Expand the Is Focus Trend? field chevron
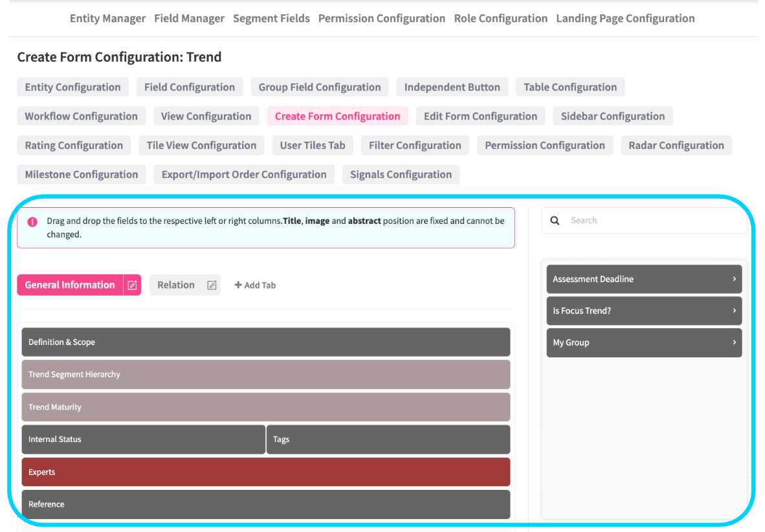Screen dimensions: 765x532 pos(734,311)
